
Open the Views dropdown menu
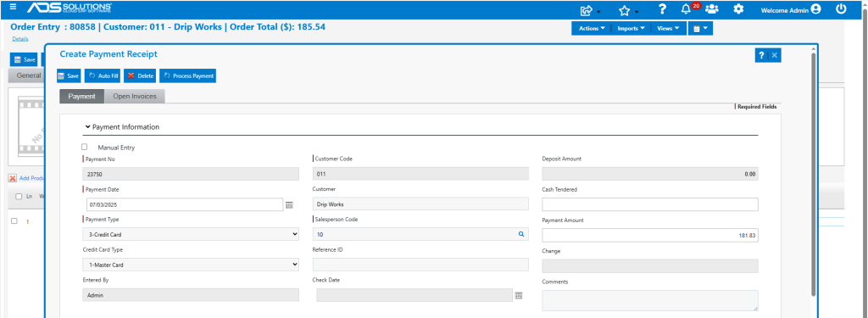click(669, 28)
